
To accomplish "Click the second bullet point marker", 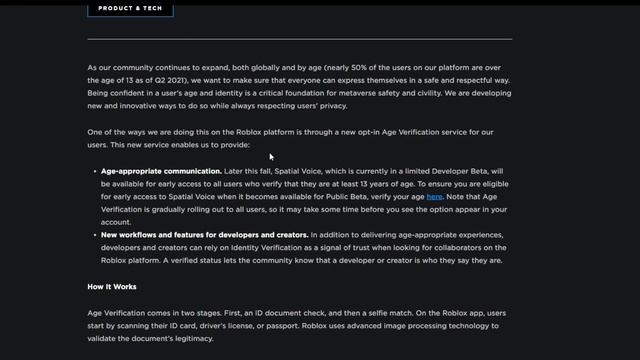I will click(95, 235).
